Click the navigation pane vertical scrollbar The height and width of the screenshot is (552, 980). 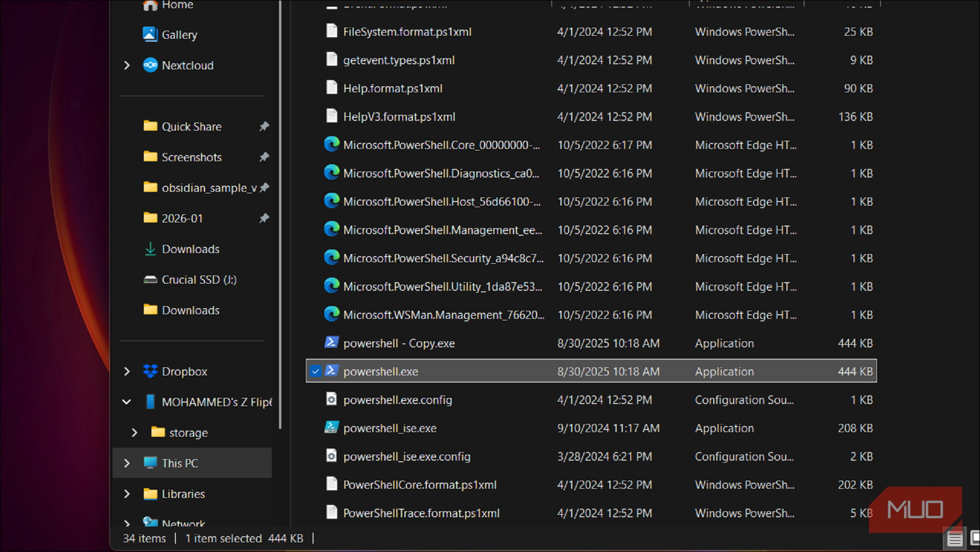tap(280, 214)
